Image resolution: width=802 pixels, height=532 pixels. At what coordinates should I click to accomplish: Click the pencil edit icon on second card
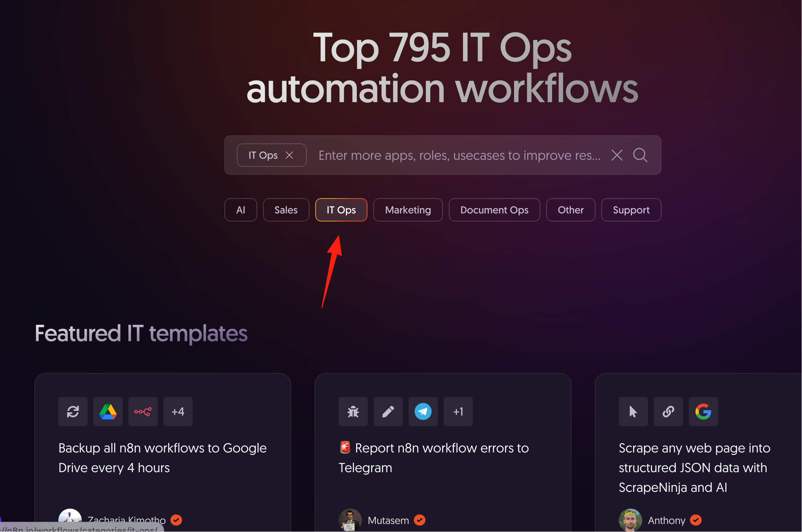pyautogui.click(x=388, y=412)
